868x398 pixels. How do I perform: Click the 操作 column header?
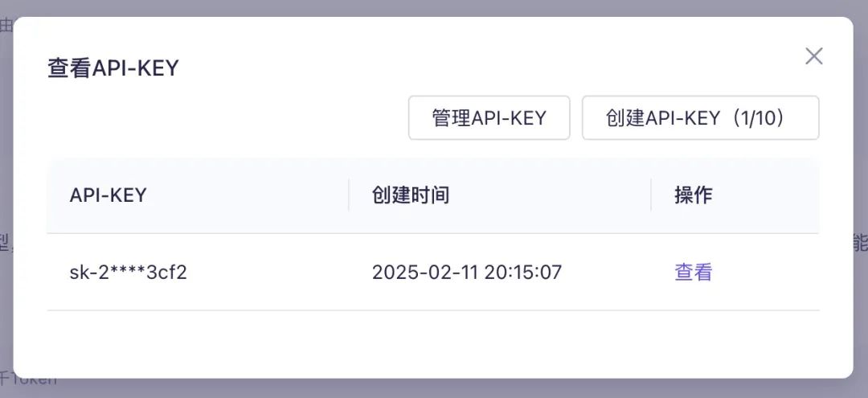[x=693, y=195]
